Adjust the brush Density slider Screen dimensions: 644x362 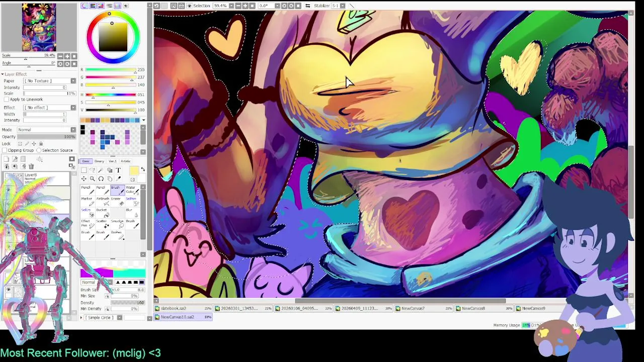(x=128, y=303)
